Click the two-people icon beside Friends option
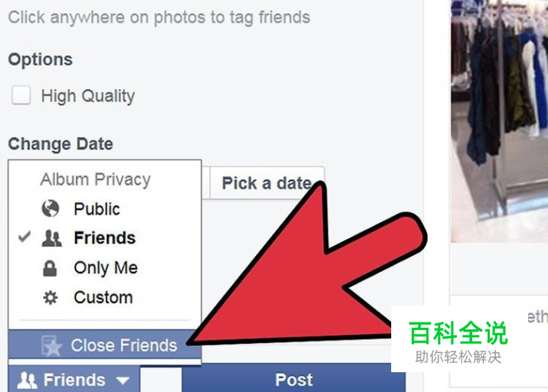 [51, 238]
